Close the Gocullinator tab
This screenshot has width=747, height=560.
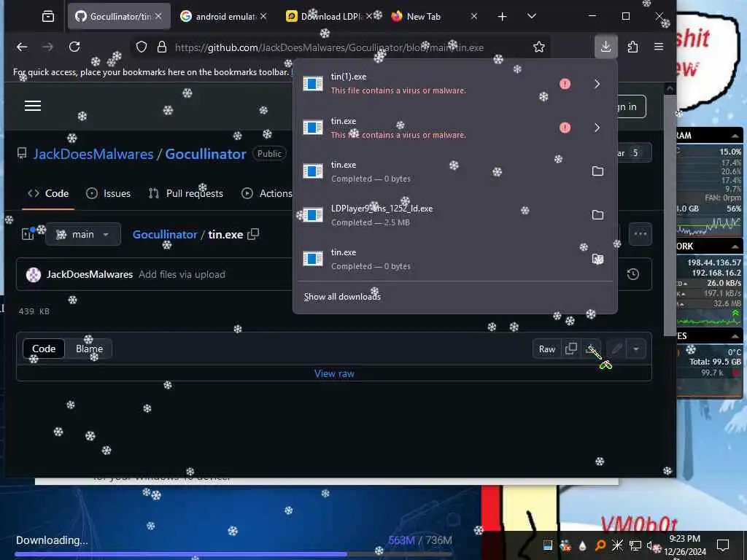click(158, 16)
